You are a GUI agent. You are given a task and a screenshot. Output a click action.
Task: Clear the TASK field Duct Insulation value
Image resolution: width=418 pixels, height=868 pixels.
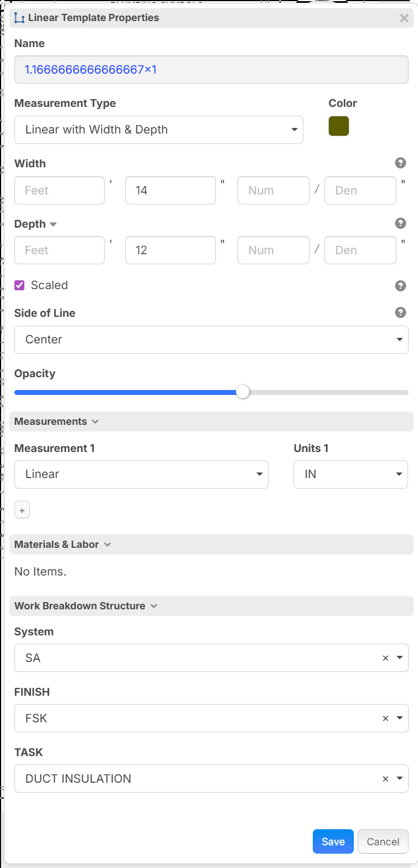coord(385,779)
